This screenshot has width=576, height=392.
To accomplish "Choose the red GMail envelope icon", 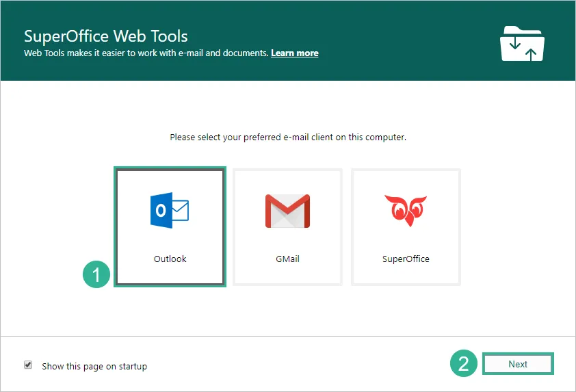I will click(x=287, y=211).
